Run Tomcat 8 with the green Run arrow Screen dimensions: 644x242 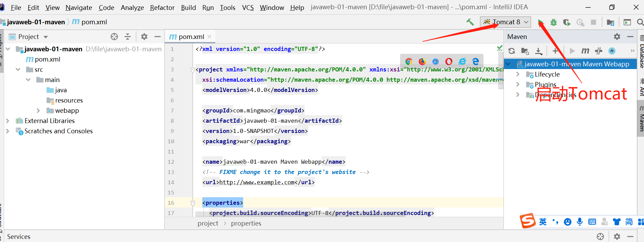point(541,22)
